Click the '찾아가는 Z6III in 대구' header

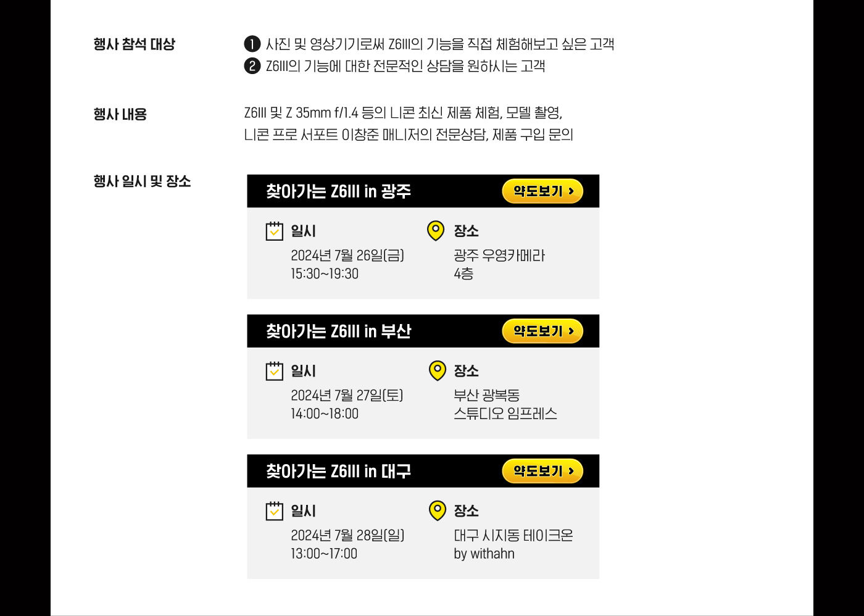point(338,472)
